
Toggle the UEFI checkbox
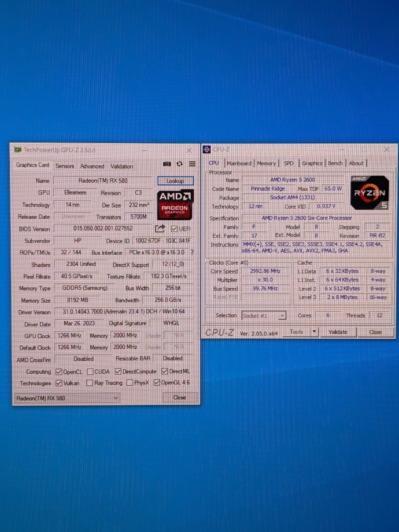point(174,229)
